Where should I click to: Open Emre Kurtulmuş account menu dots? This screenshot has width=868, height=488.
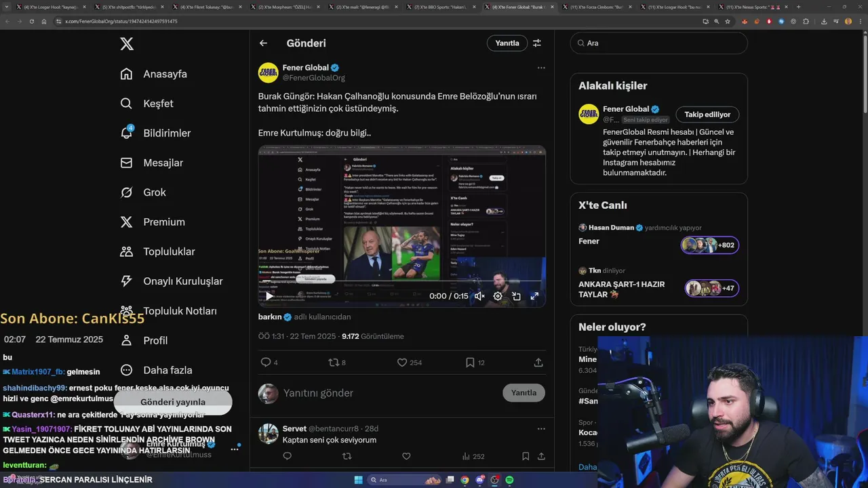tap(235, 449)
